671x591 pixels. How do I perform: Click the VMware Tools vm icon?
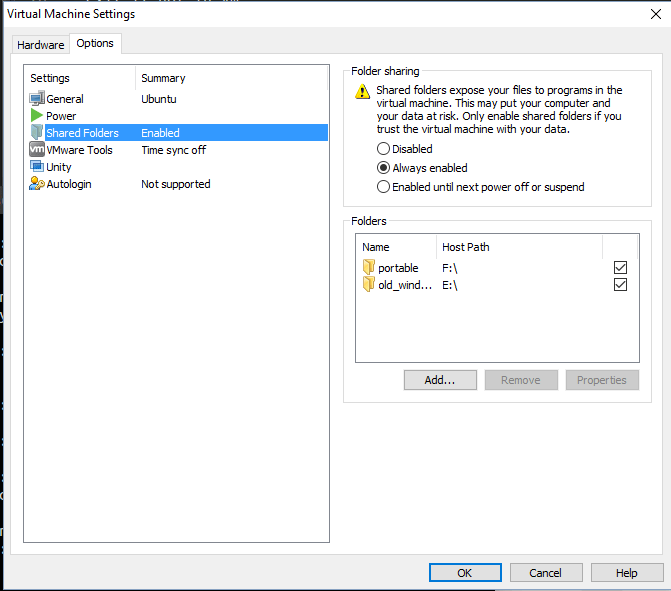point(37,149)
